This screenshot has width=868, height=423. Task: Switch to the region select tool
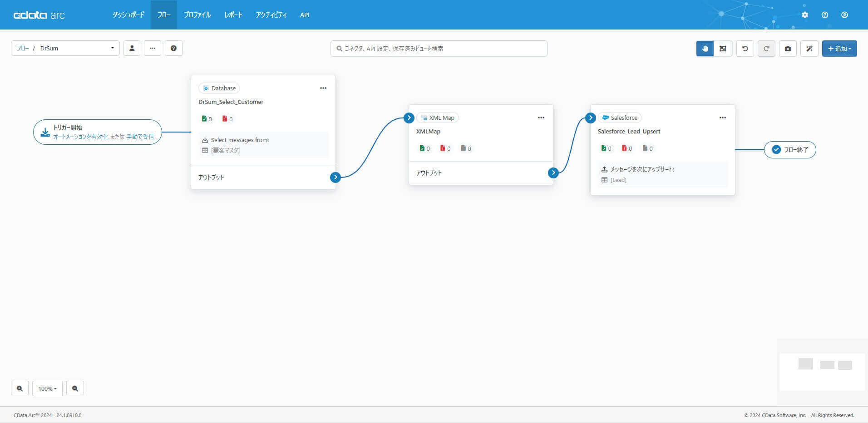tap(722, 48)
